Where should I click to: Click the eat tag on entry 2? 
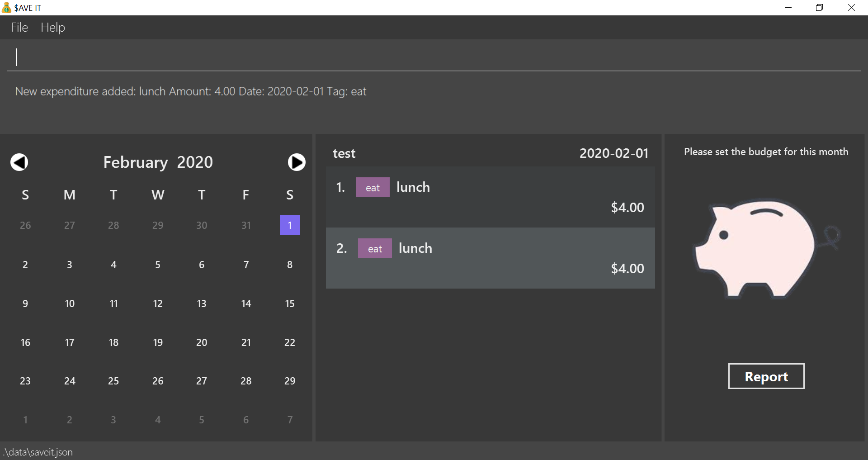(x=375, y=248)
